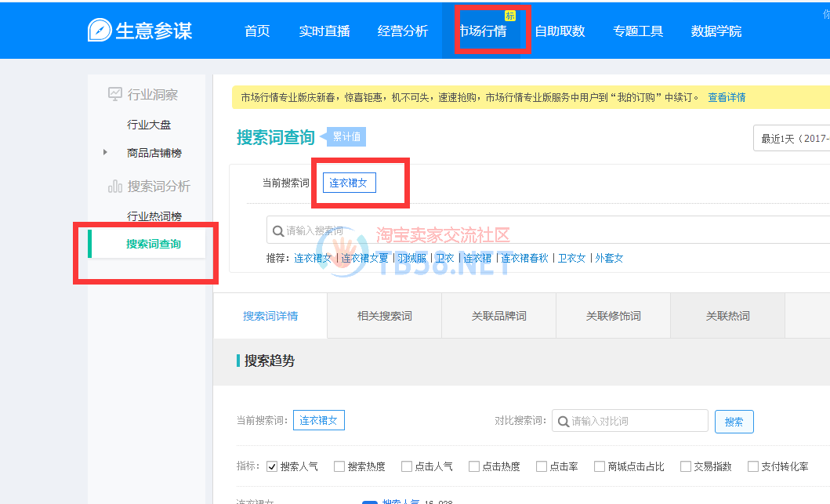Click the magnifier icon in search box
The height and width of the screenshot is (504, 830).
click(277, 230)
